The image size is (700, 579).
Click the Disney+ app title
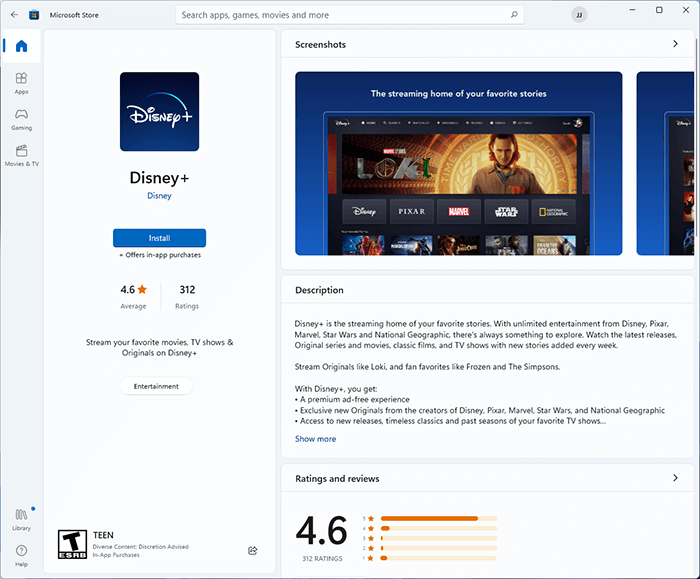coord(159,178)
